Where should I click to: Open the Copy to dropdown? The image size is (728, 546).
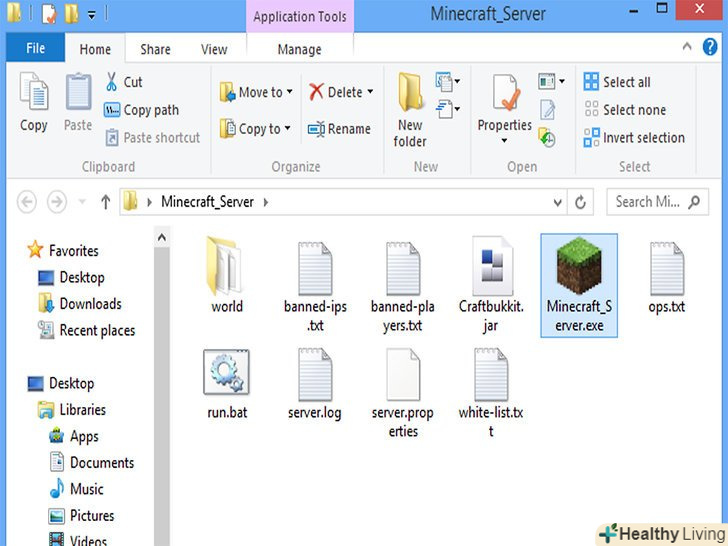point(255,129)
